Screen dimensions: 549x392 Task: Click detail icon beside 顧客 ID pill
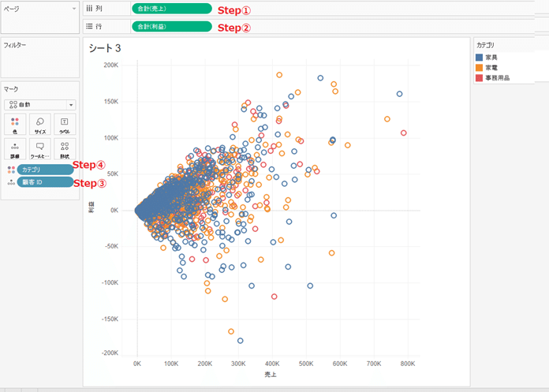click(11, 182)
